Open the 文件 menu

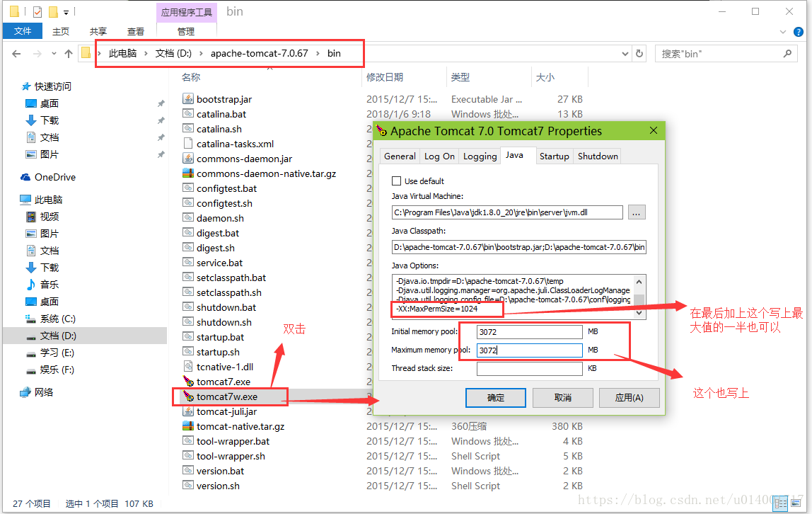click(x=22, y=31)
